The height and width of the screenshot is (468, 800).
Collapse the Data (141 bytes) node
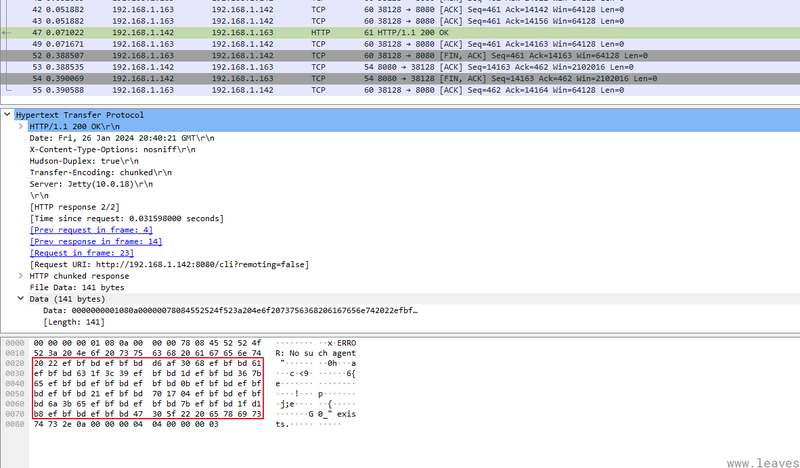pyautogui.click(x=21, y=299)
